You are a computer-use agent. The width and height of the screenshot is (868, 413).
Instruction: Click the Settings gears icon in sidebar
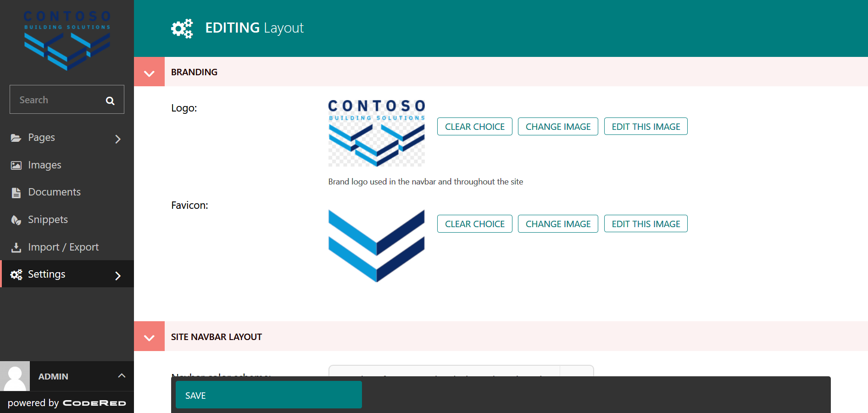click(x=16, y=274)
